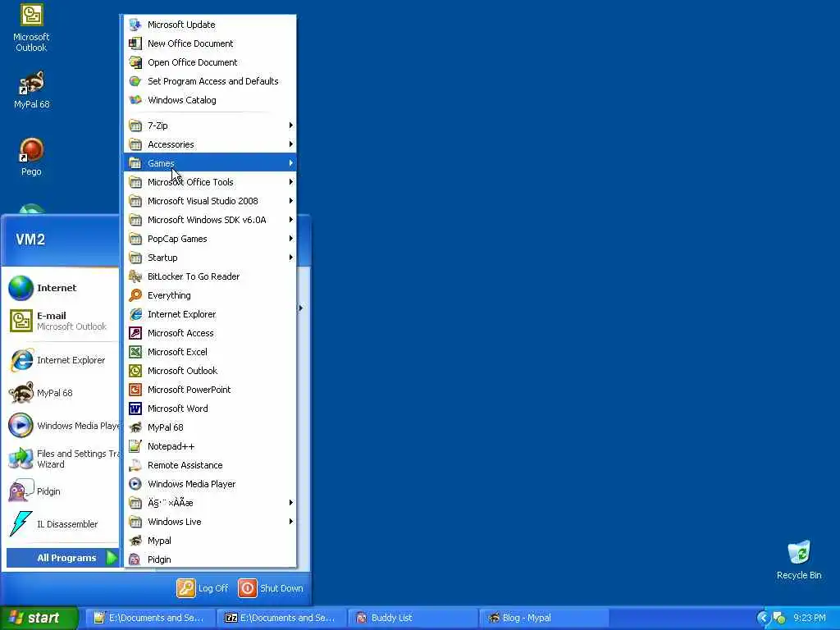Click the 9:23 PM system clock
The image size is (840, 630).
[810, 618]
